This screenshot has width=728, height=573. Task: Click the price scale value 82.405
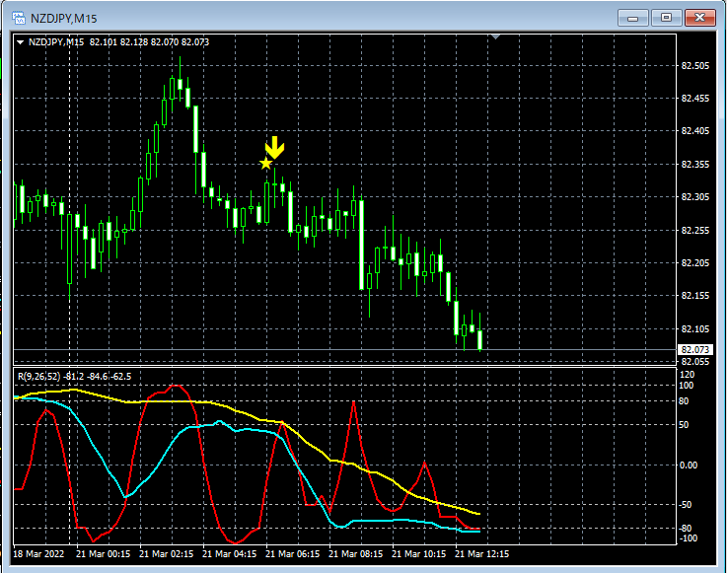click(x=695, y=131)
